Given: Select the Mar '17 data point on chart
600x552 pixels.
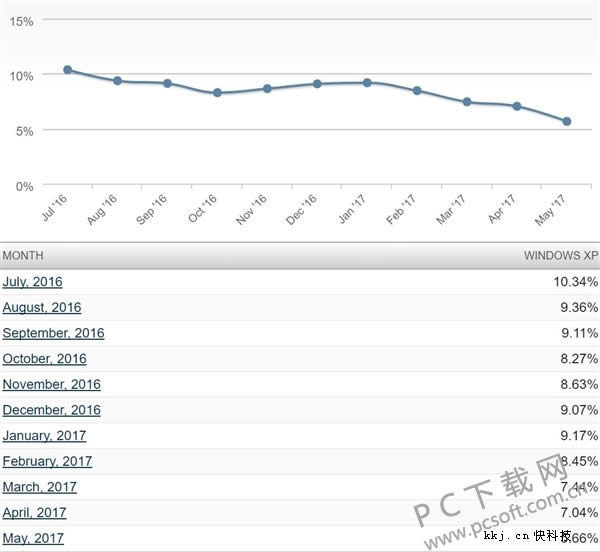Looking at the screenshot, I should coord(467,102).
